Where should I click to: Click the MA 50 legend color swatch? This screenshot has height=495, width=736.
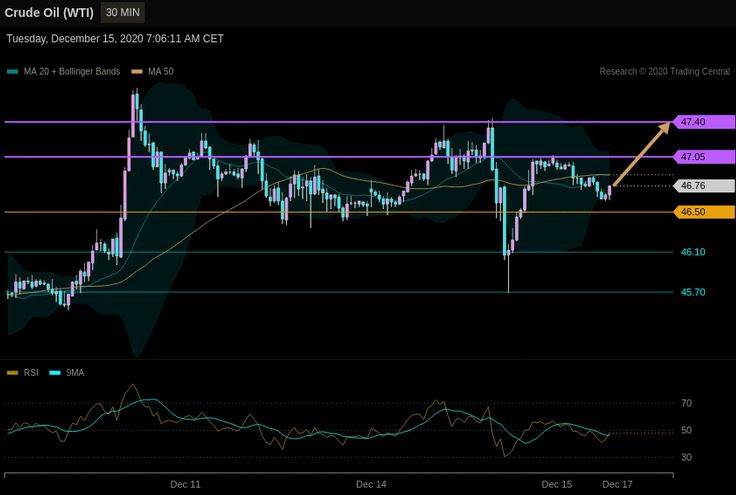tap(137, 72)
